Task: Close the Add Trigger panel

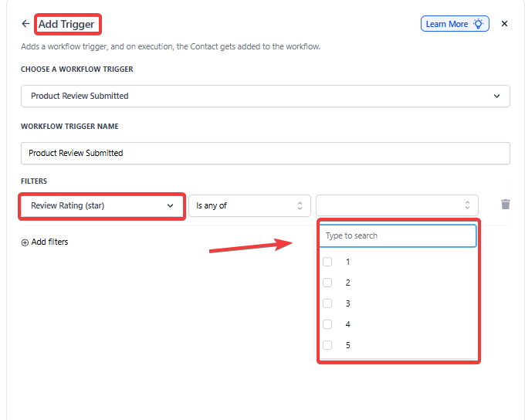Action: coord(504,24)
